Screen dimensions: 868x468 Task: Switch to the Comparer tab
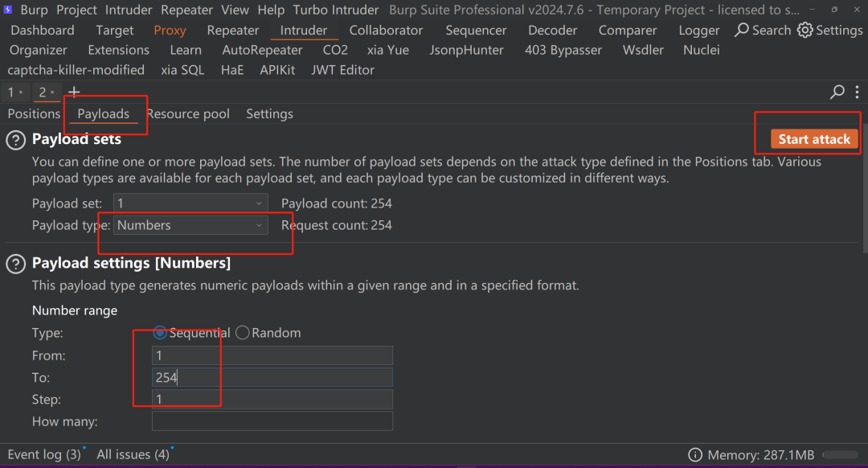pos(627,31)
